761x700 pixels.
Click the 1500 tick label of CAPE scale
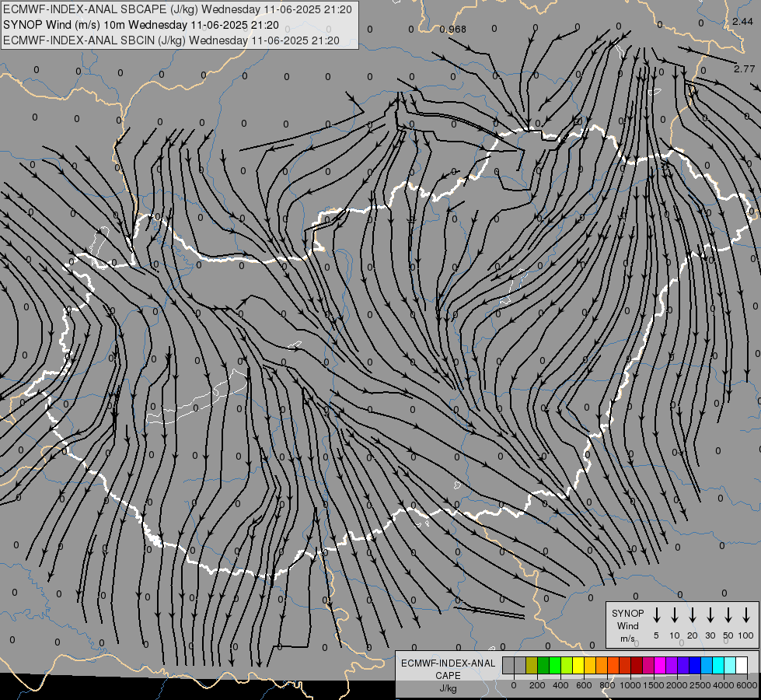pyautogui.click(x=654, y=685)
